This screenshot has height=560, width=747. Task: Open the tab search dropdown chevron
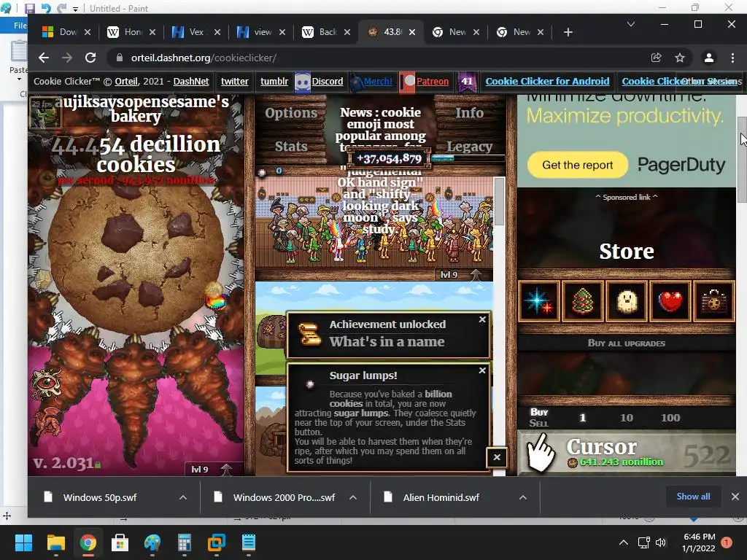point(631,24)
